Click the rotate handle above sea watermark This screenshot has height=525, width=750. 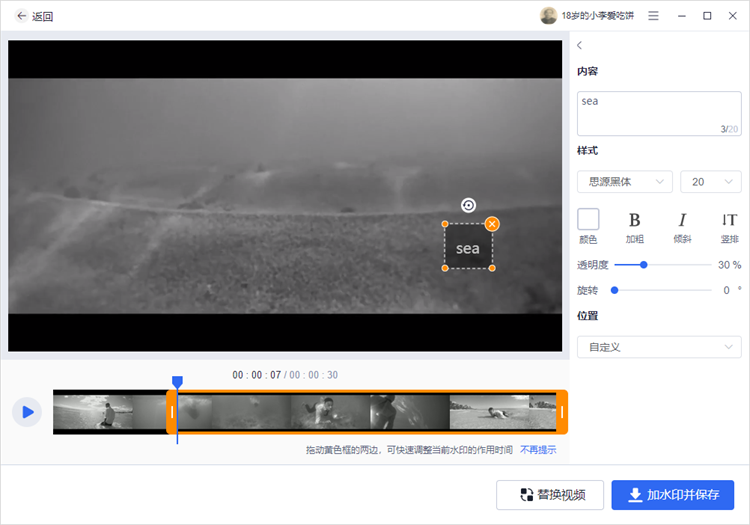pyautogui.click(x=468, y=206)
